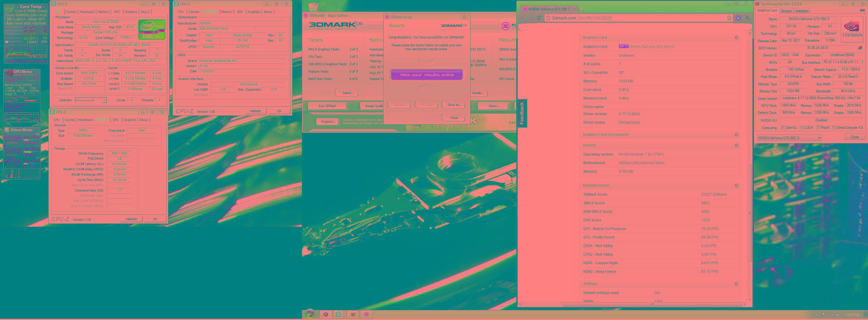Toggle the PhysX checkbox in GPU-Z
This screenshot has height=320, width=868.
(x=818, y=127)
